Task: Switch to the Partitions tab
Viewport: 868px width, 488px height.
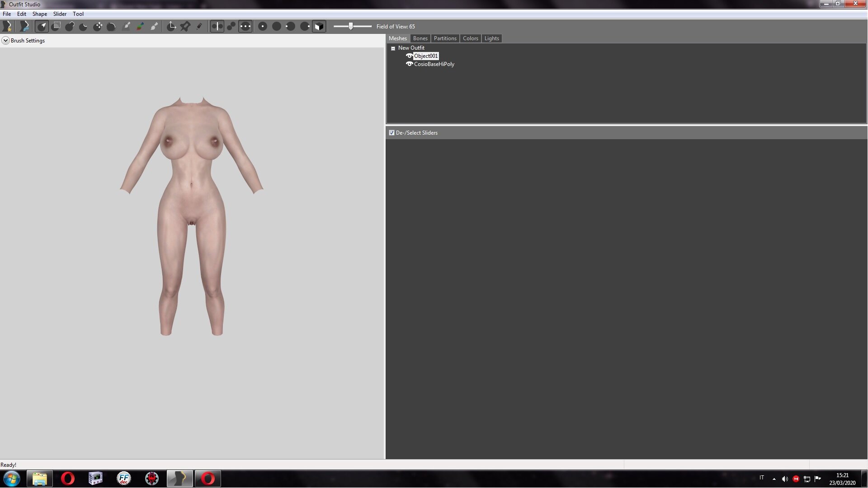Action: coord(445,38)
